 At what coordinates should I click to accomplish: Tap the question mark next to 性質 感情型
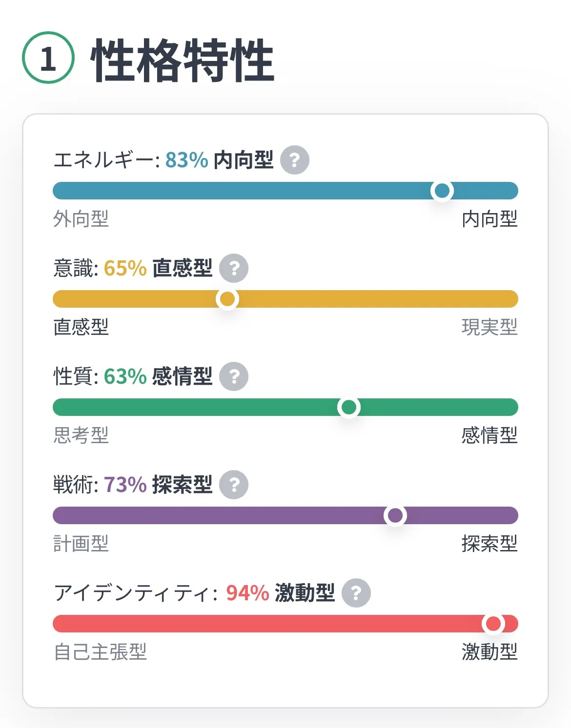point(234,376)
